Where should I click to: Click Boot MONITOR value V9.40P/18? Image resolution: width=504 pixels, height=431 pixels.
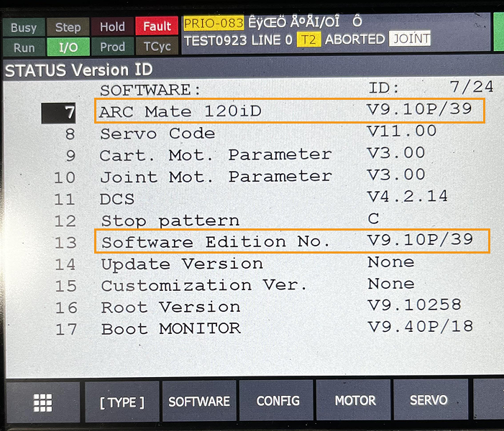(421, 327)
